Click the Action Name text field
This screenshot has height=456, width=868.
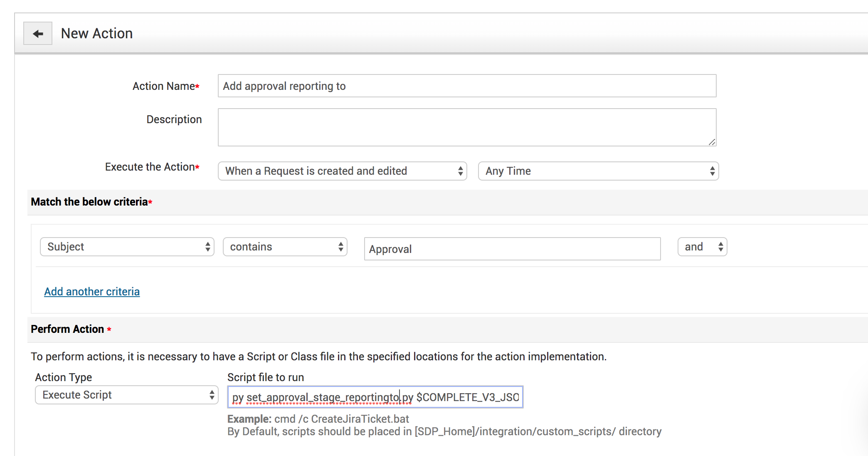click(x=466, y=86)
